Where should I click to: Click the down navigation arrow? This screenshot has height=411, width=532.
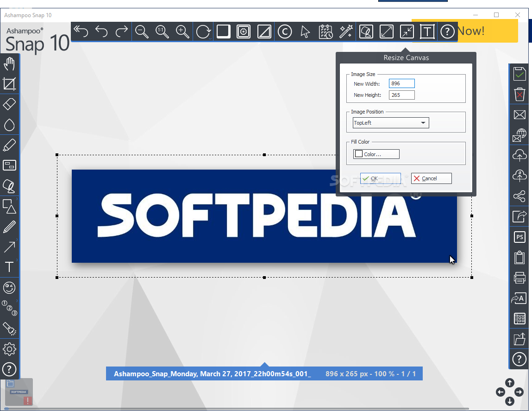pos(510,401)
